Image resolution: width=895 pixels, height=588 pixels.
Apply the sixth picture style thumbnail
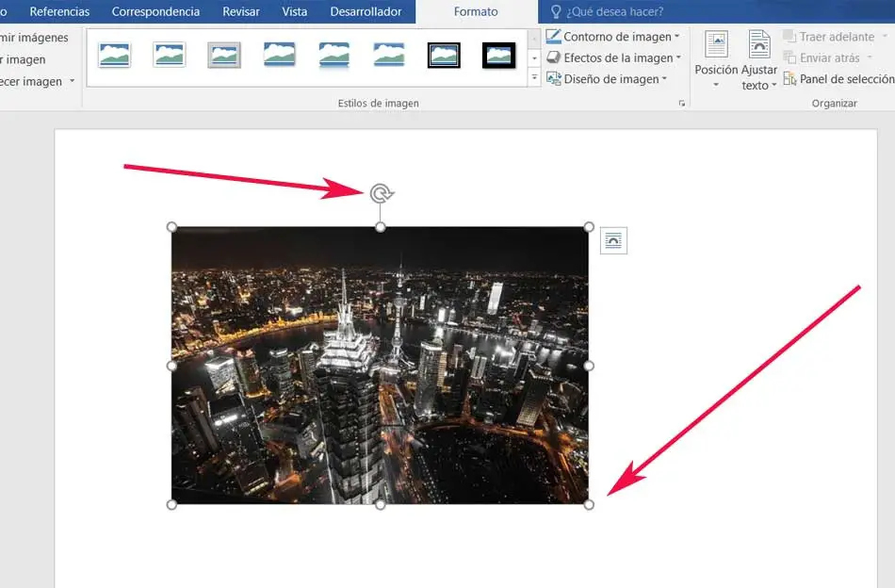(389, 56)
